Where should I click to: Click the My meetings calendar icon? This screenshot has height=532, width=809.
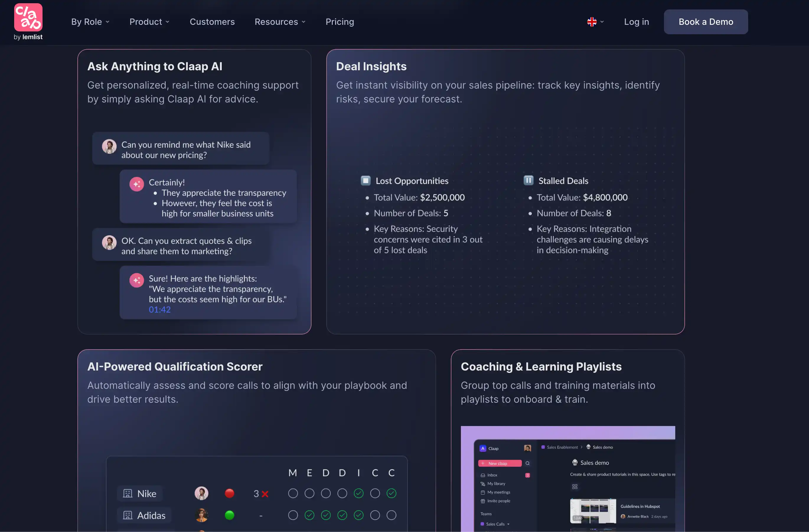(483, 492)
